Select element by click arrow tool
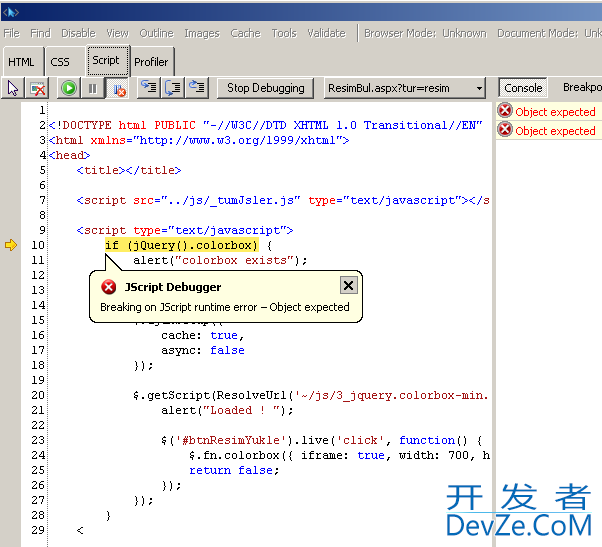This screenshot has width=602, height=547. tap(13, 88)
